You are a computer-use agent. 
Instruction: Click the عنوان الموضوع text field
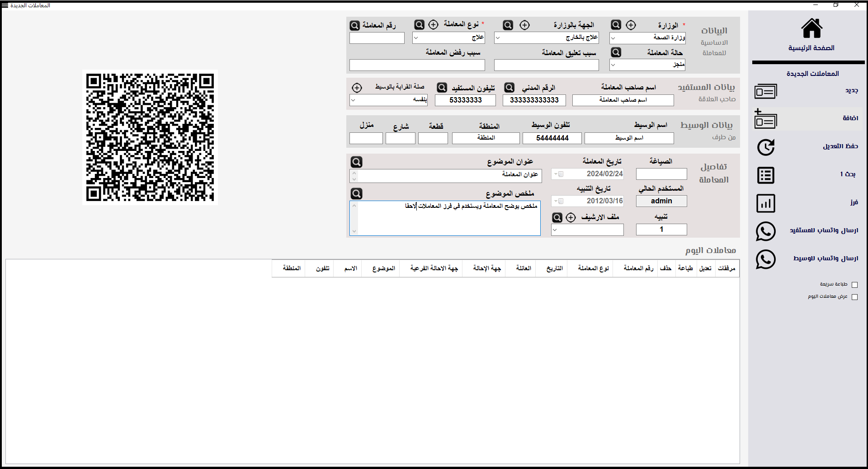click(446, 176)
